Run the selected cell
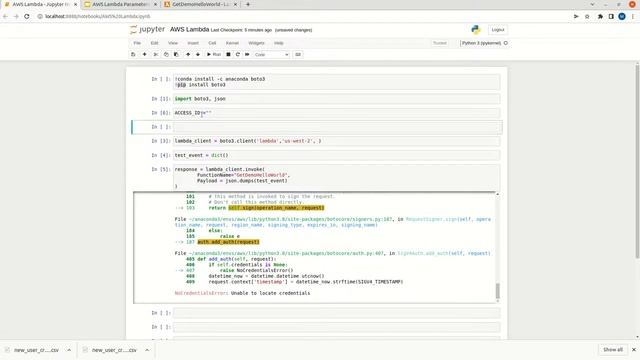Screen dimensions: 640x360 pos(214,54)
